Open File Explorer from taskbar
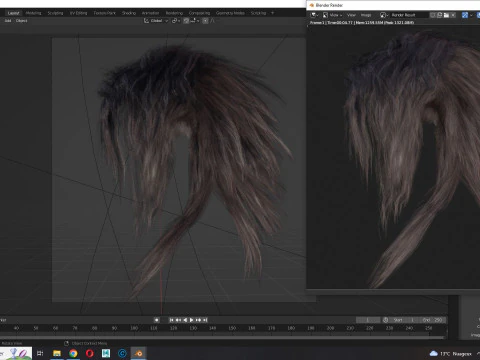The image size is (480, 360). click(57, 353)
